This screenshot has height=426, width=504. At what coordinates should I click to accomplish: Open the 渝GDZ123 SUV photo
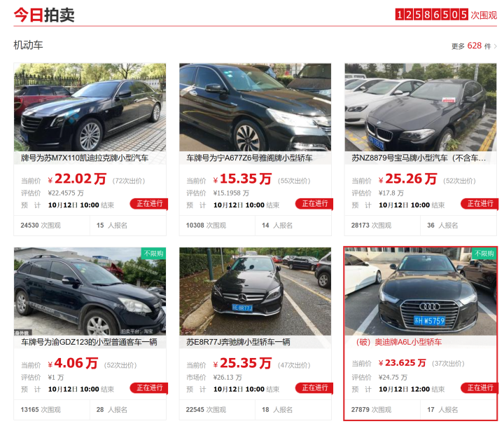(90, 291)
